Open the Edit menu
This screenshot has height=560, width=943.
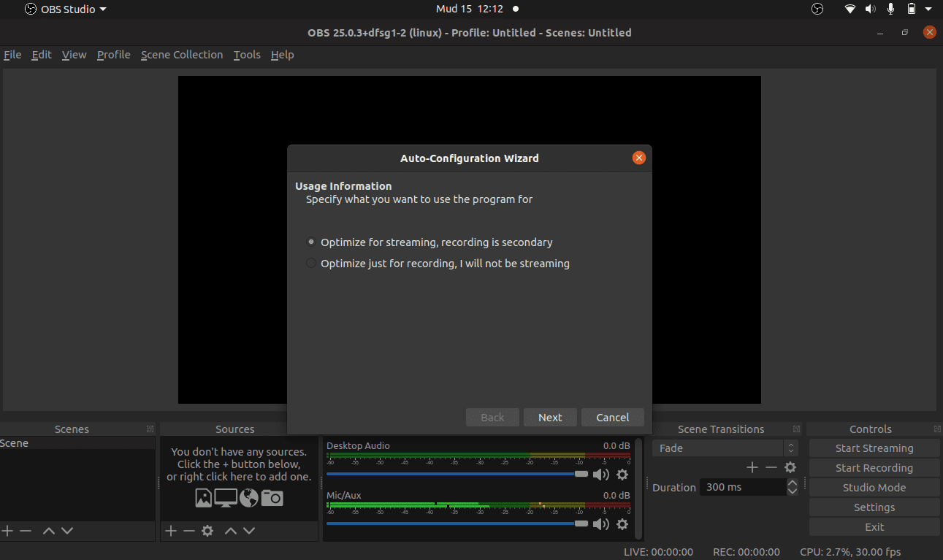coord(42,55)
